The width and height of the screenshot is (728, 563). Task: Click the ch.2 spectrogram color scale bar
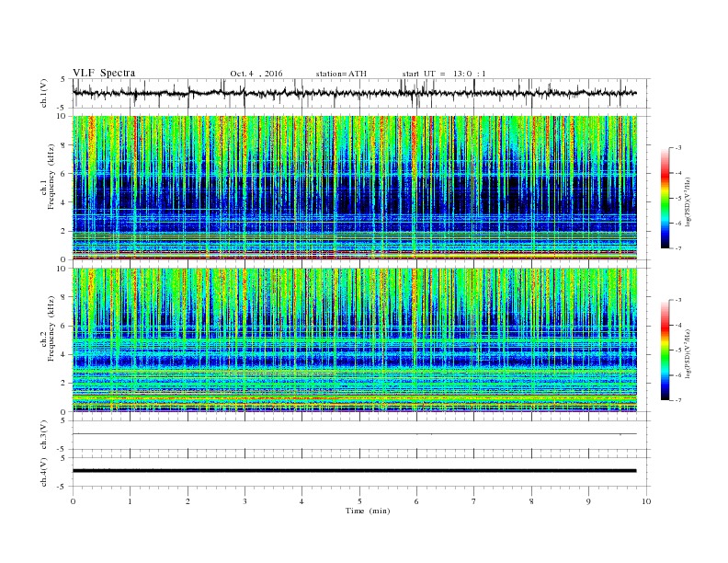pyautogui.click(x=665, y=350)
